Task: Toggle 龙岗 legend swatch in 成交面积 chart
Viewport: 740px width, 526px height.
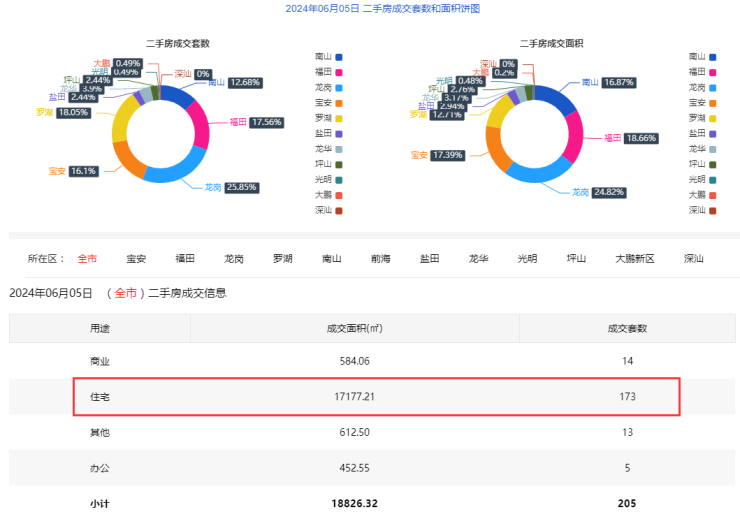Action: click(x=713, y=88)
